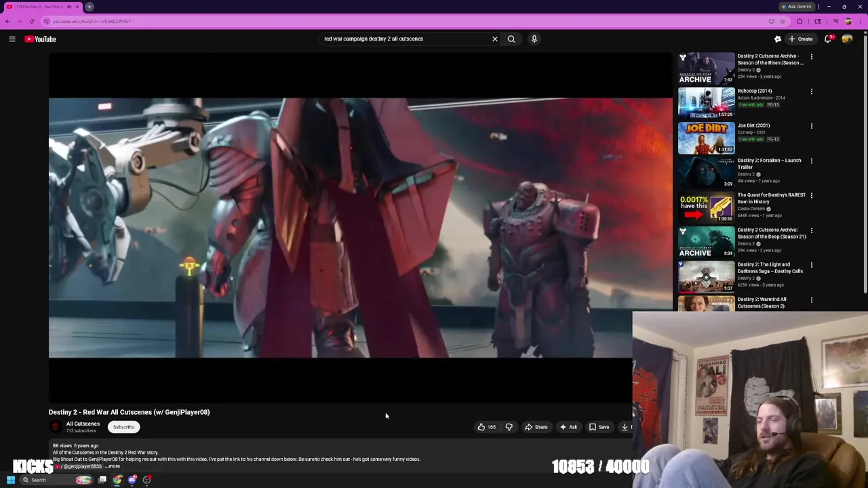Close the Destiny 2 browser tab
Screen dimensions: 868x488
pos(77,7)
